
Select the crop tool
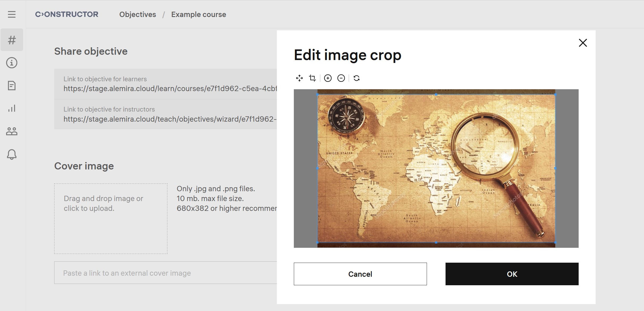pos(312,78)
